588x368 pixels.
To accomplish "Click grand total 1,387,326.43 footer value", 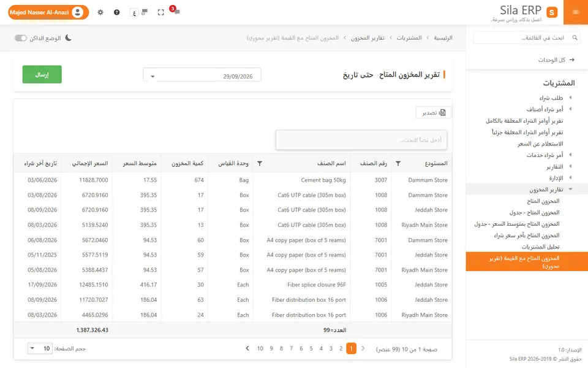I will 92,330.
